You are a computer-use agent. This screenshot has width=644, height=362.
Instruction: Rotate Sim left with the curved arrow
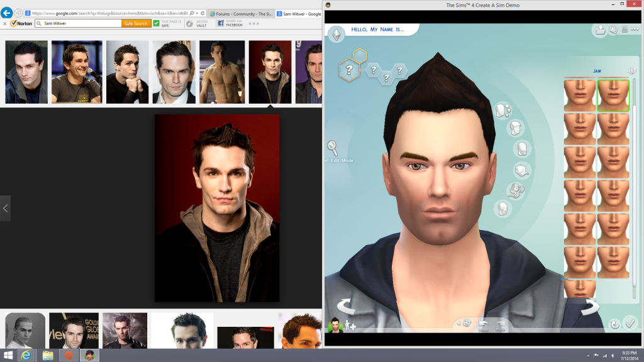coord(347,306)
